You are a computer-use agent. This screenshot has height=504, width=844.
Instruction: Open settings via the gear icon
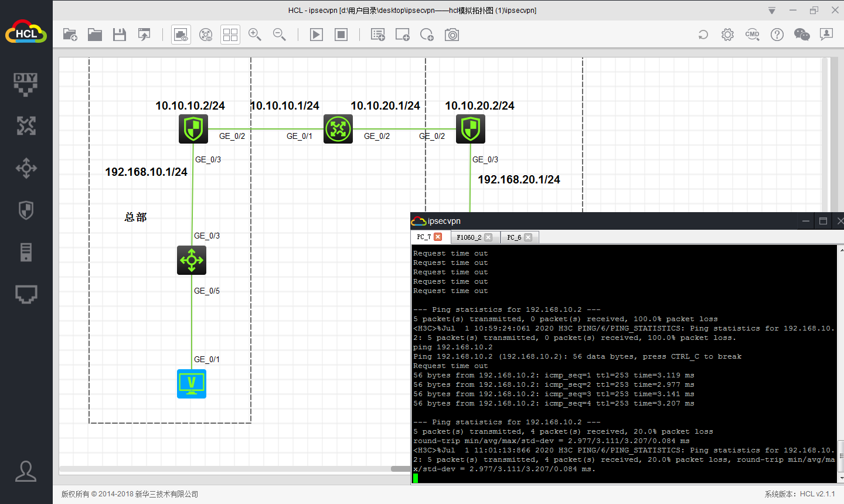click(x=727, y=35)
